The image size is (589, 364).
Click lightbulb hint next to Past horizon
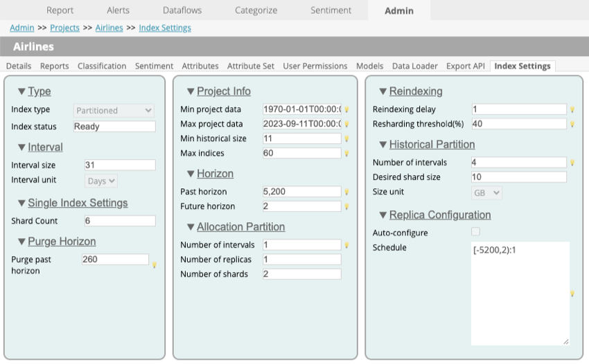[x=347, y=192]
